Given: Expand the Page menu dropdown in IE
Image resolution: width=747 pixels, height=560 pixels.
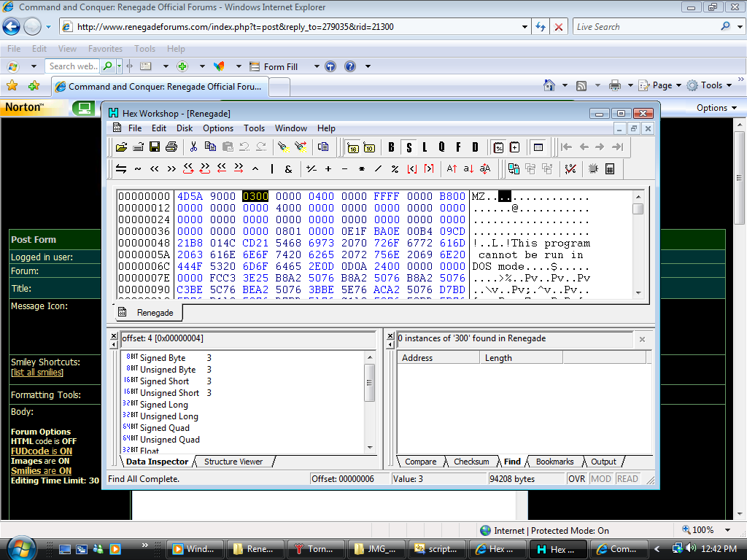Looking at the screenshot, I should (678, 85).
